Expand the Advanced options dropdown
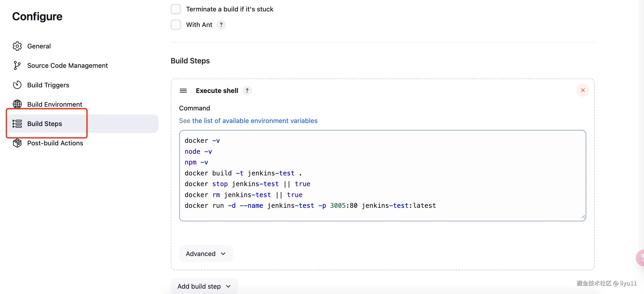Viewport: 644px width, 294px height. click(206, 254)
